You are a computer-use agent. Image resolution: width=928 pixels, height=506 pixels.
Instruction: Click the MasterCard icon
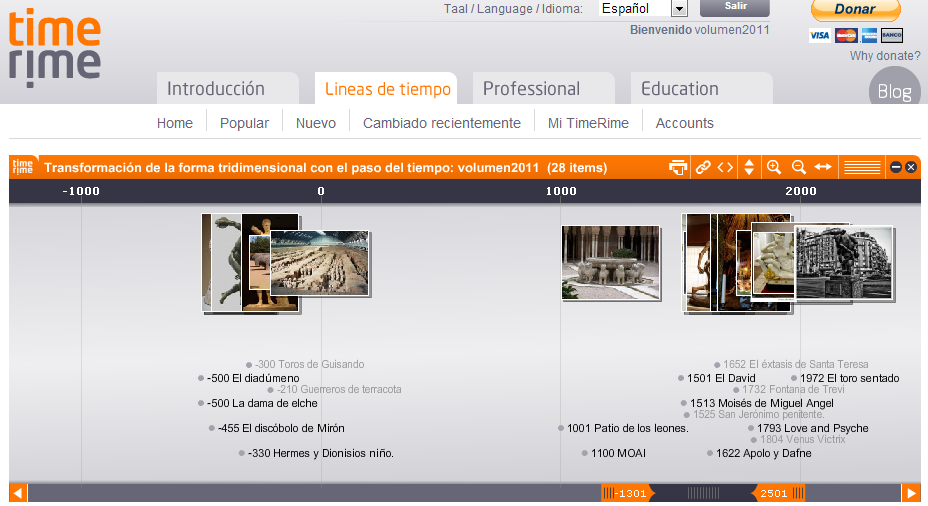(x=846, y=36)
